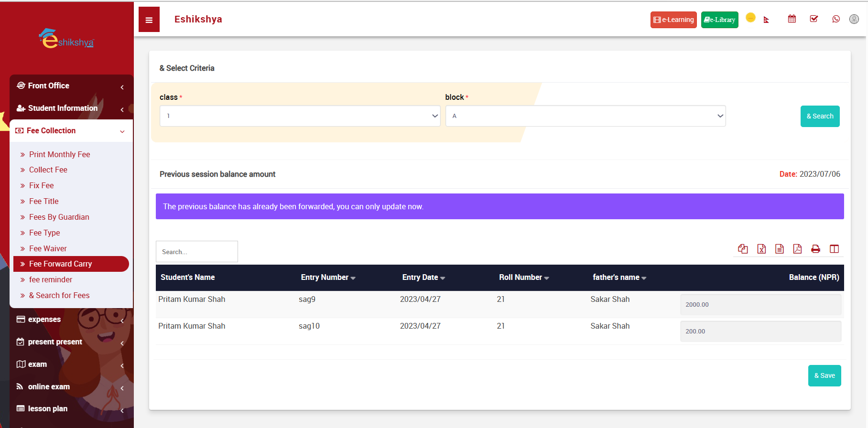This screenshot has width=868, height=428.
Task: Click the table search input field
Action: 197,252
